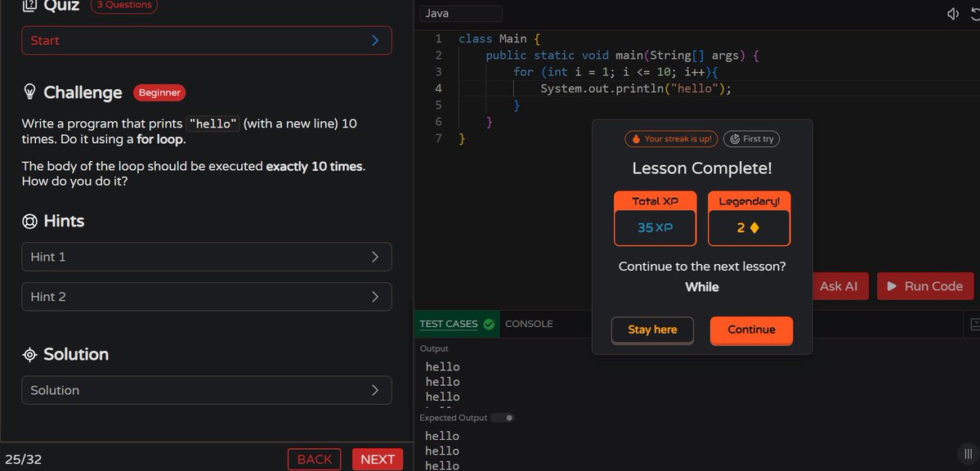This screenshot has height=471, width=980.
Task: Click the gold diamond gem icon
Action: coord(754,228)
